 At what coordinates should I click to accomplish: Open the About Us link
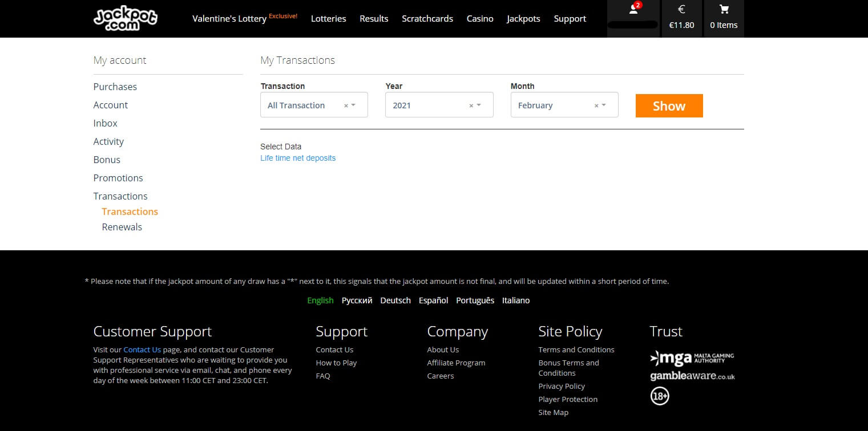(443, 349)
